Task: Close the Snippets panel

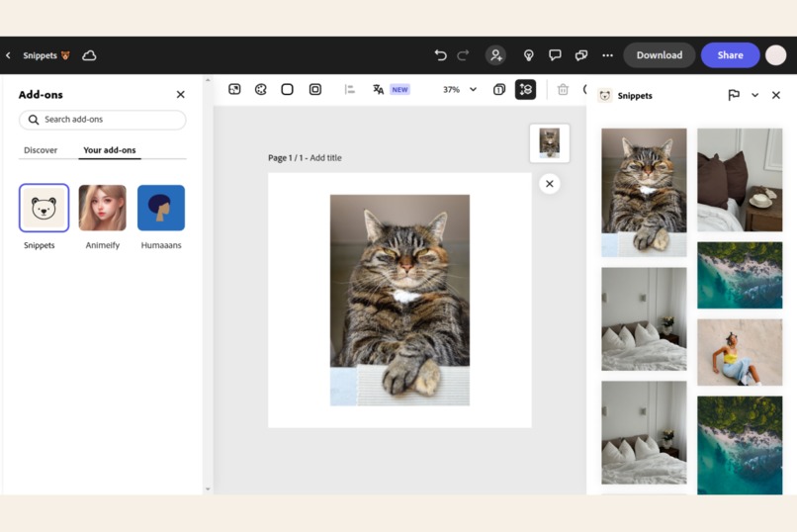Action: tap(775, 95)
